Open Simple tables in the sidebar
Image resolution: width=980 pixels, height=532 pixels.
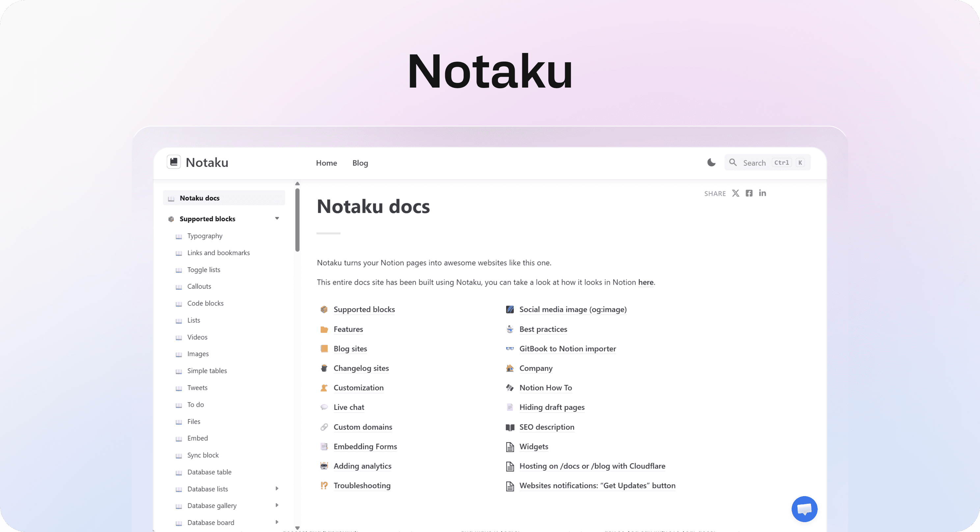[207, 371]
